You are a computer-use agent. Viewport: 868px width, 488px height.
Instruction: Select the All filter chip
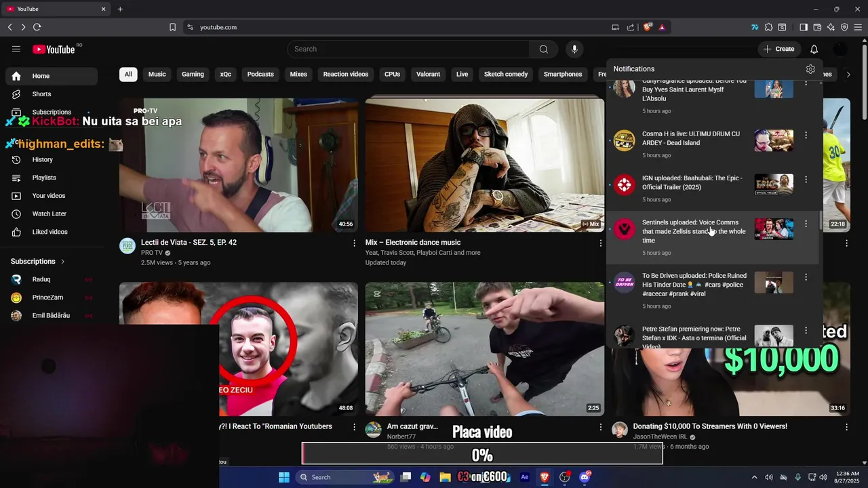click(128, 75)
